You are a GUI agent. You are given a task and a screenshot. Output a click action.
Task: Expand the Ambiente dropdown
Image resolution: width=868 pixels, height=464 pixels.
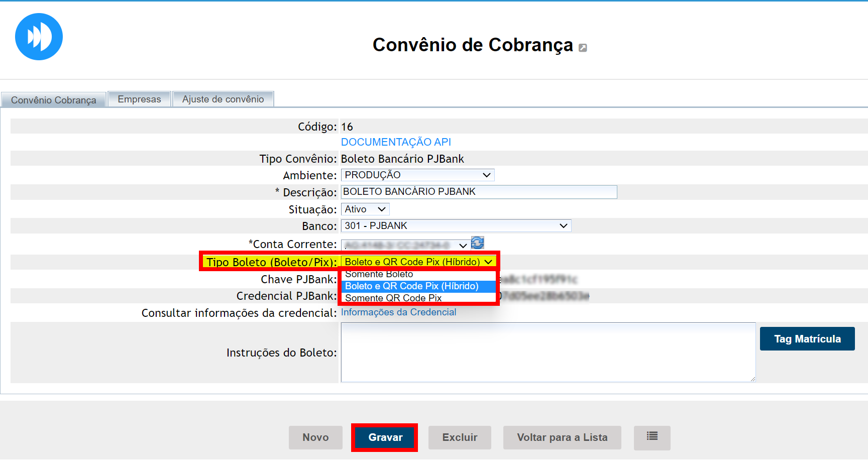click(417, 175)
